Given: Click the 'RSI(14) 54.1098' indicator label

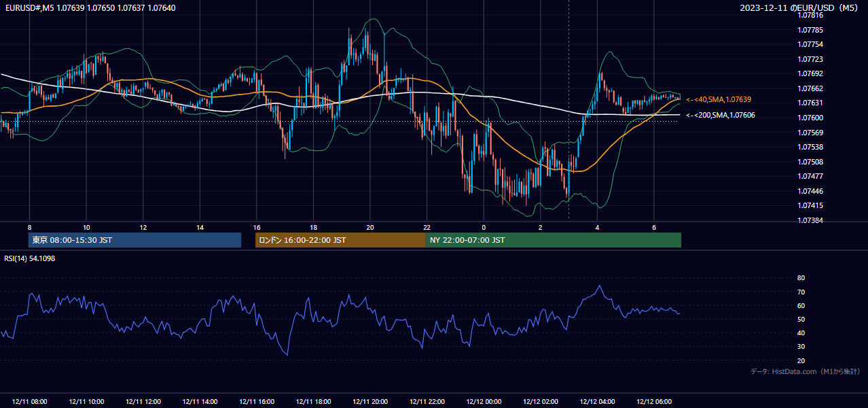Looking at the screenshot, I should [30, 258].
